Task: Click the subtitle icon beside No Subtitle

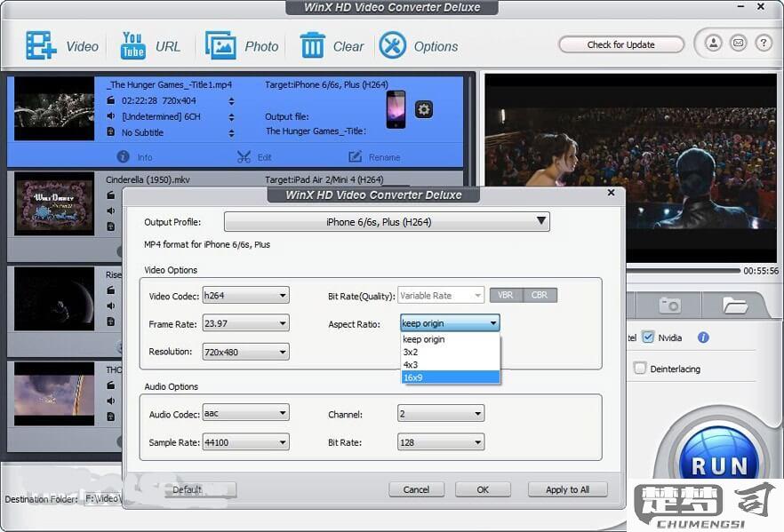Action: coord(111,131)
